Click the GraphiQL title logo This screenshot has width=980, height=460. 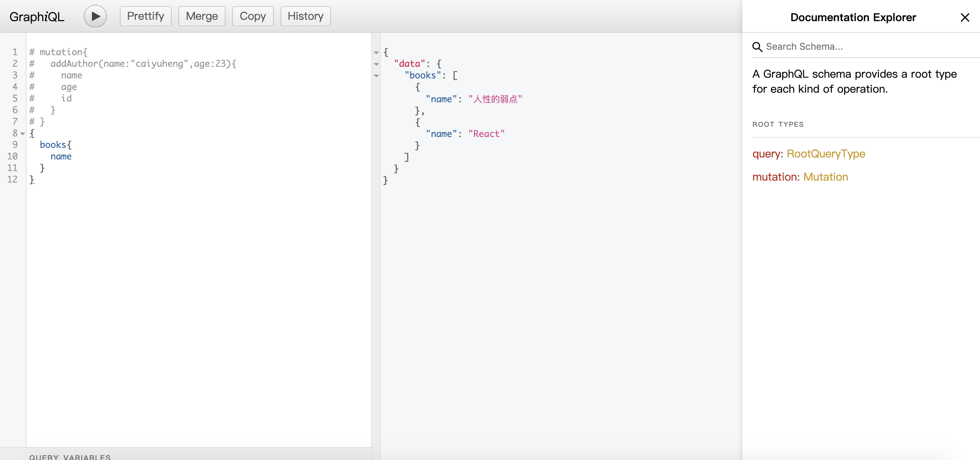(x=37, y=17)
